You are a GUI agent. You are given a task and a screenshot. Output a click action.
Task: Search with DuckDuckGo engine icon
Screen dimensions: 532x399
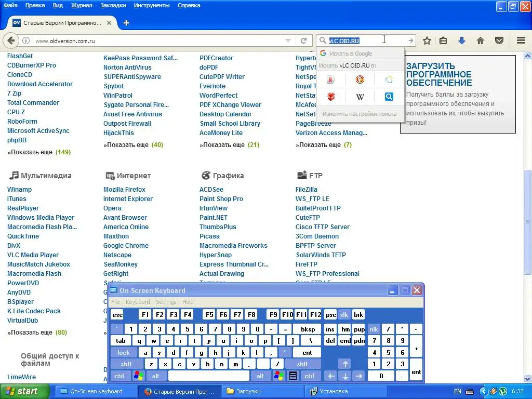[360, 79]
